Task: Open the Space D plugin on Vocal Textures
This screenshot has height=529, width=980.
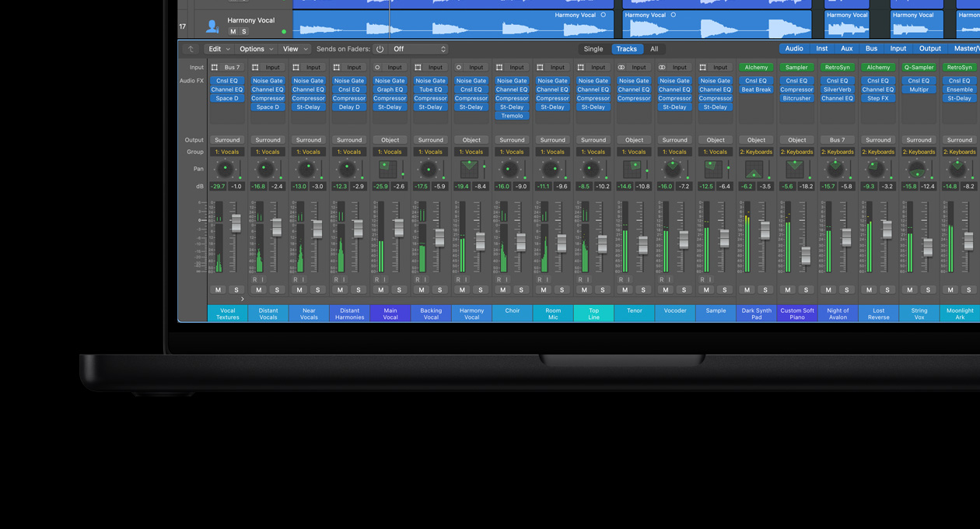Action: [x=227, y=98]
